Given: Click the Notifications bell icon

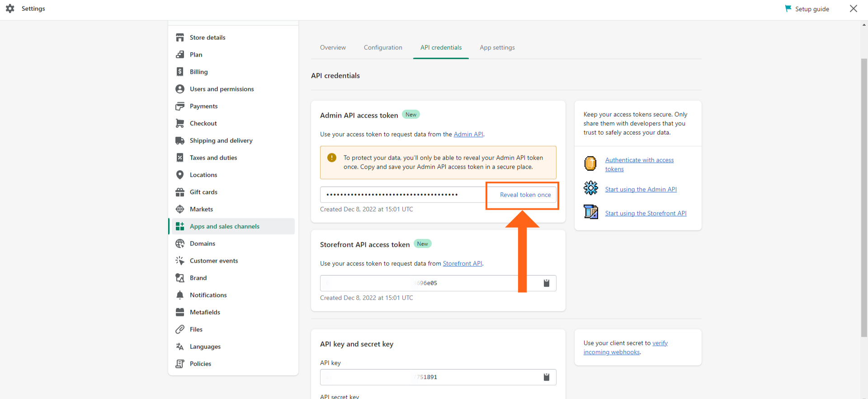Looking at the screenshot, I should pyautogui.click(x=180, y=295).
